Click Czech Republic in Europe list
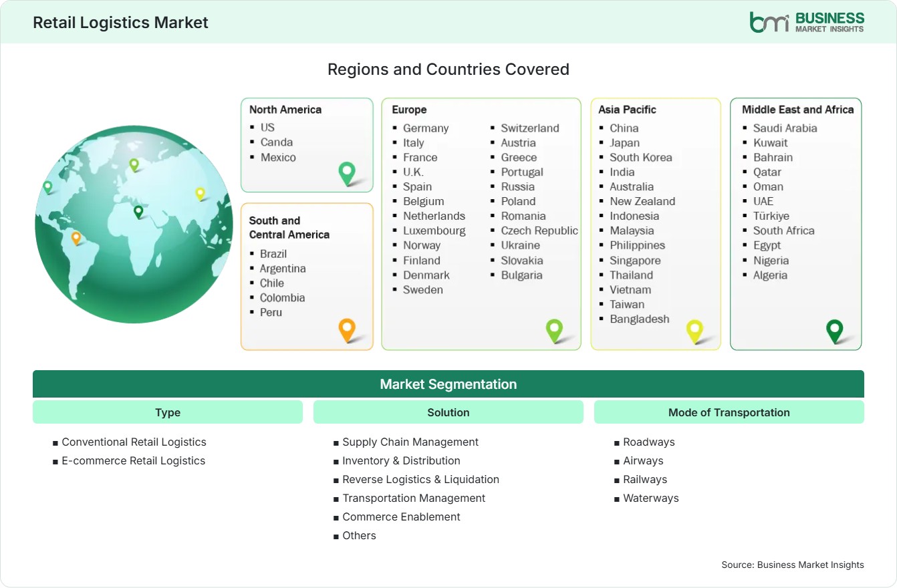 pyautogui.click(x=539, y=231)
